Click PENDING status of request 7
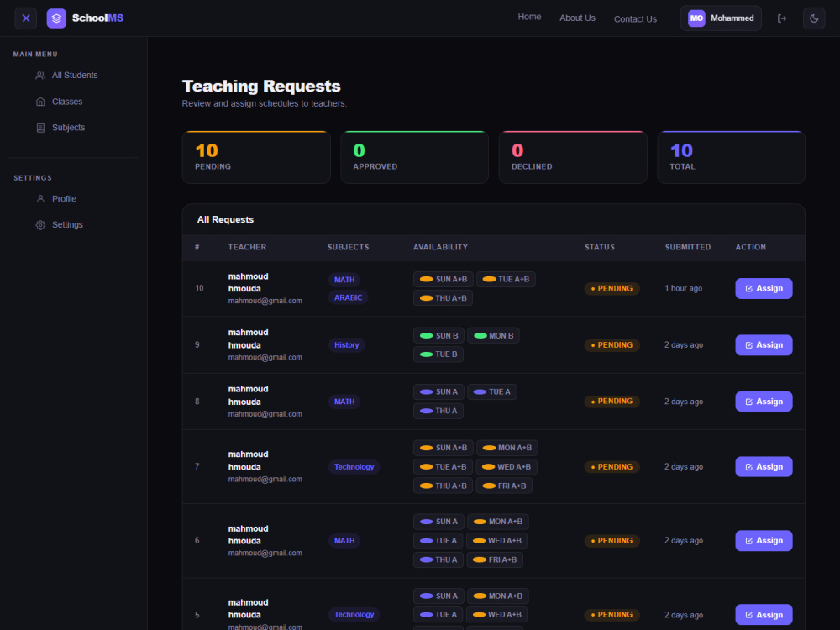The width and height of the screenshot is (840, 630). [612, 466]
